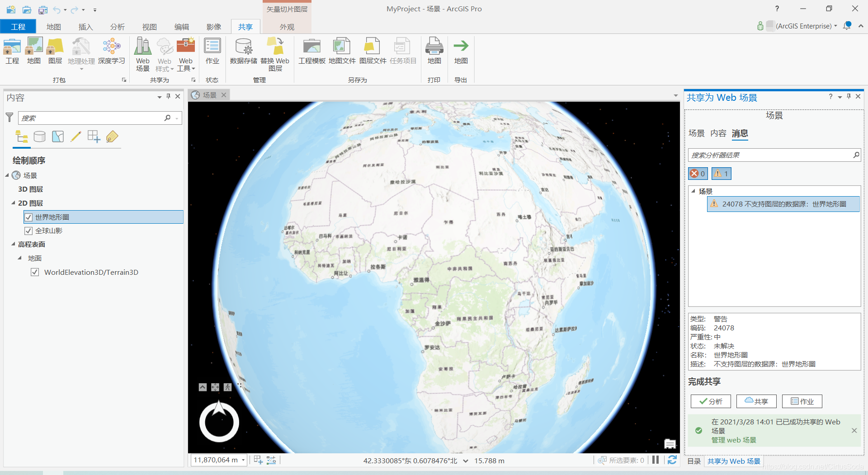Click the 地图 package icon in 打包 group
Screen dimensions: 868x475
(x=34, y=51)
